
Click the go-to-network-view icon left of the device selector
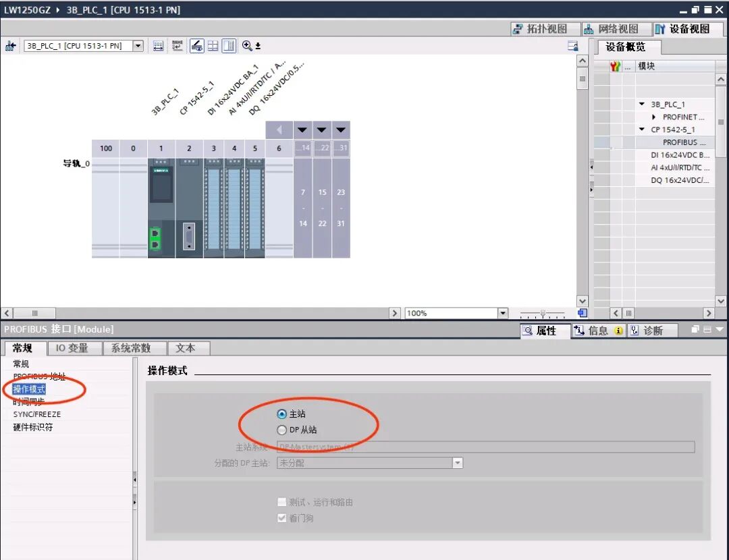[x=10, y=46]
